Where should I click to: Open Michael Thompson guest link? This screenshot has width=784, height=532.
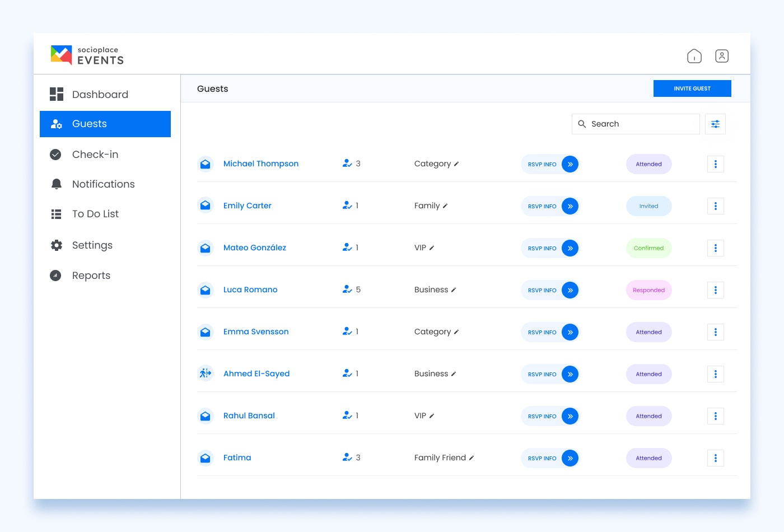tap(261, 164)
